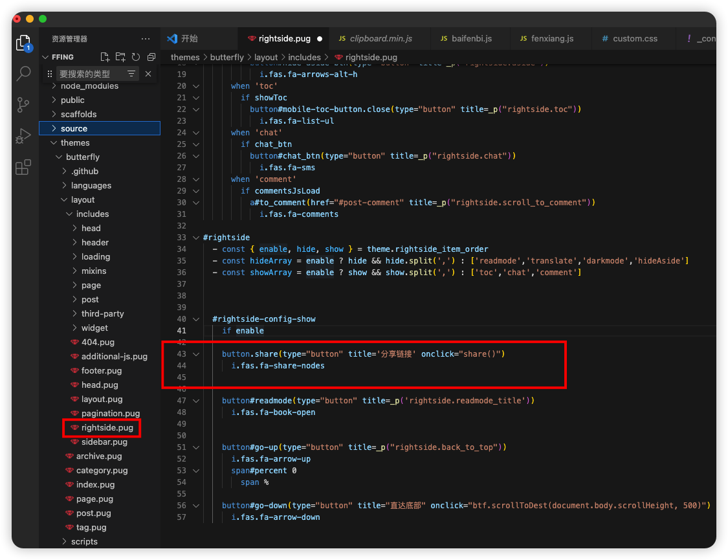Toggle the filter button in tree search box
The width and height of the screenshot is (728, 560).
(x=131, y=74)
